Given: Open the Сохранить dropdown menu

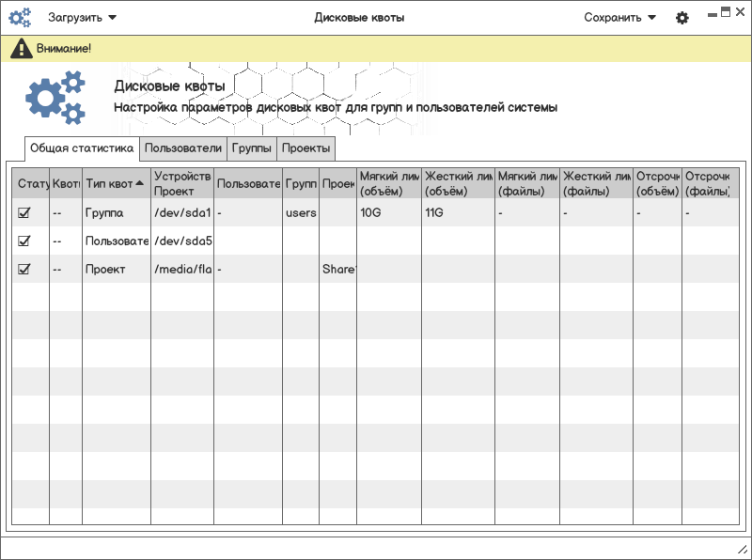Looking at the screenshot, I should click(x=619, y=18).
